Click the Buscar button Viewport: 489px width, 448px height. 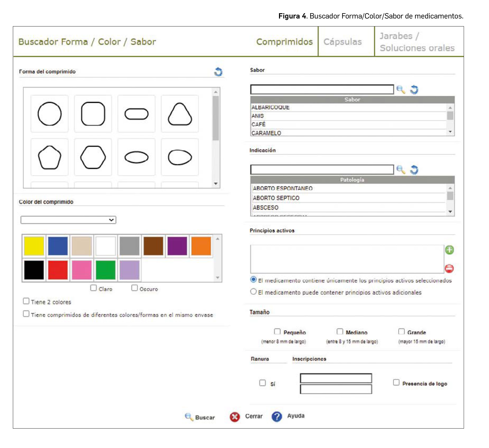click(200, 417)
